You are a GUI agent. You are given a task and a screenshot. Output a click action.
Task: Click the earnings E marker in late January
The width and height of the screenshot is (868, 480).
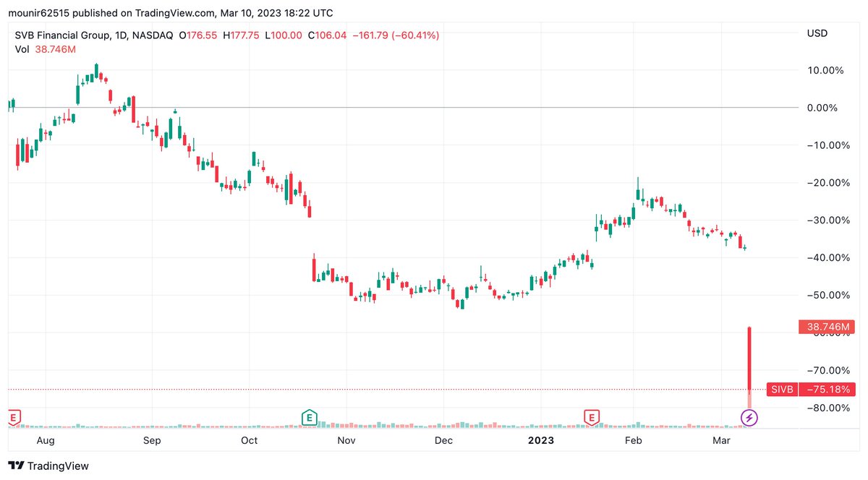click(592, 417)
